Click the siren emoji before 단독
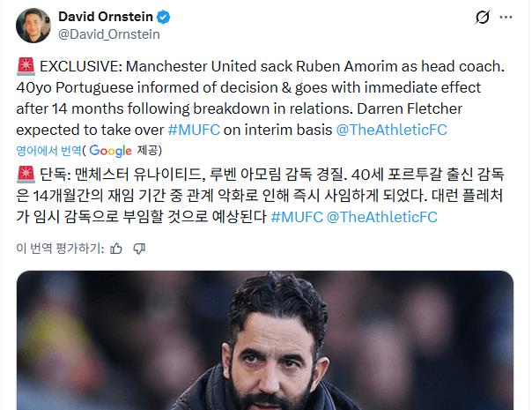Screen dimensions: 532x410 click(x=26, y=175)
